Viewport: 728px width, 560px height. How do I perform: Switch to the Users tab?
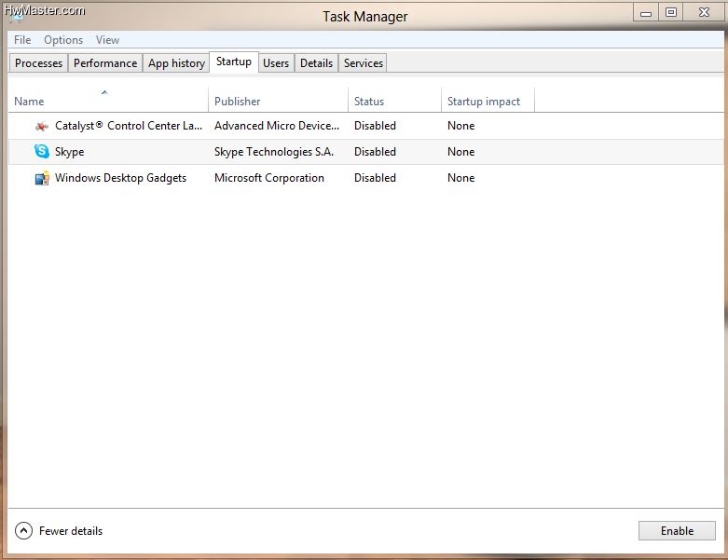[276, 63]
